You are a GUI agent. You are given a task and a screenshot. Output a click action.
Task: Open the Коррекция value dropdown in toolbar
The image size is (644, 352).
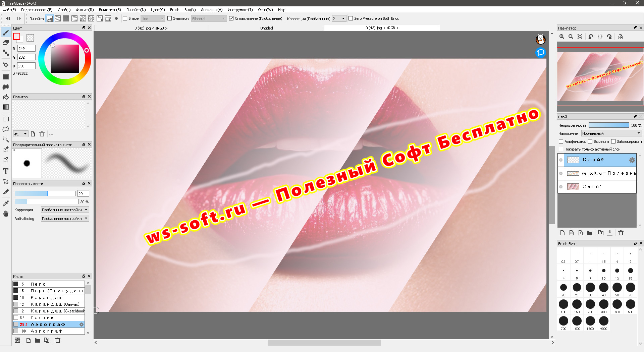point(339,19)
